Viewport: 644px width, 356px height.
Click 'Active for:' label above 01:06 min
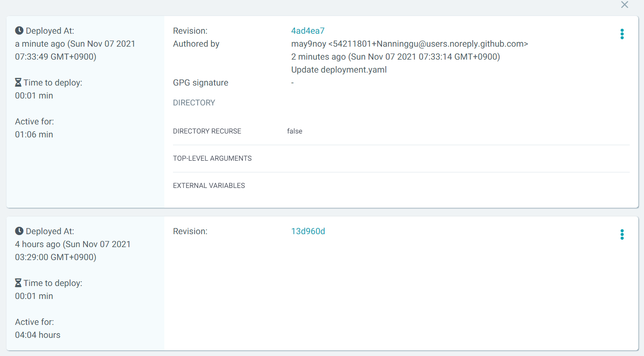click(35, 121)
